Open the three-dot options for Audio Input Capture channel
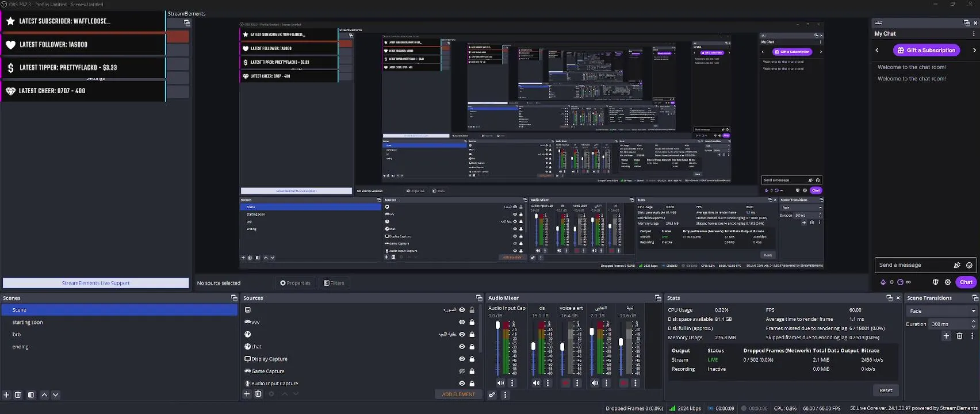The width and height of the screenshot is (980, 414). 512,383
